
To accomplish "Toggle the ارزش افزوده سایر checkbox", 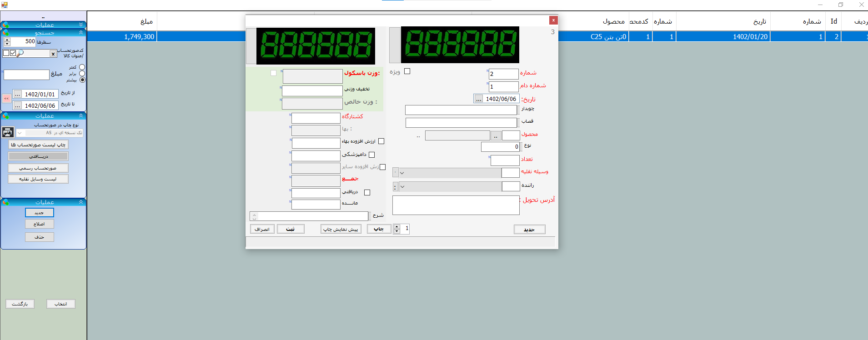I will (x=382, y=167).
